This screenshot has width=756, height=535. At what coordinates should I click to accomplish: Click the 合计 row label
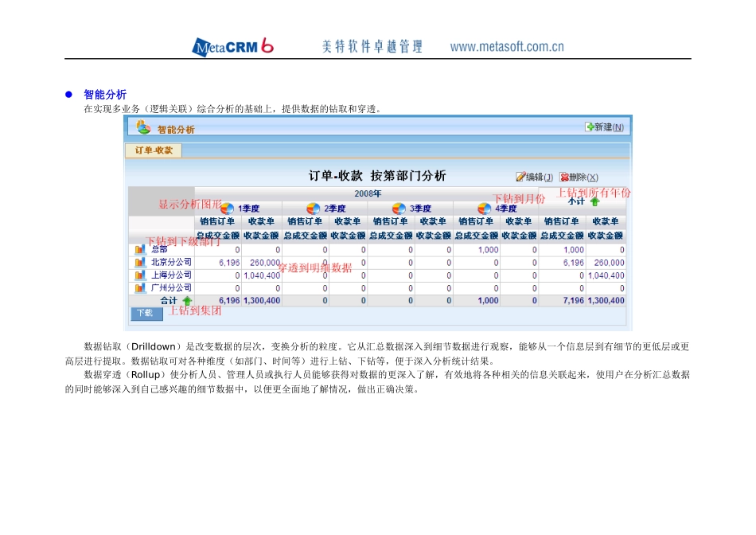click(x=169, y=301)
